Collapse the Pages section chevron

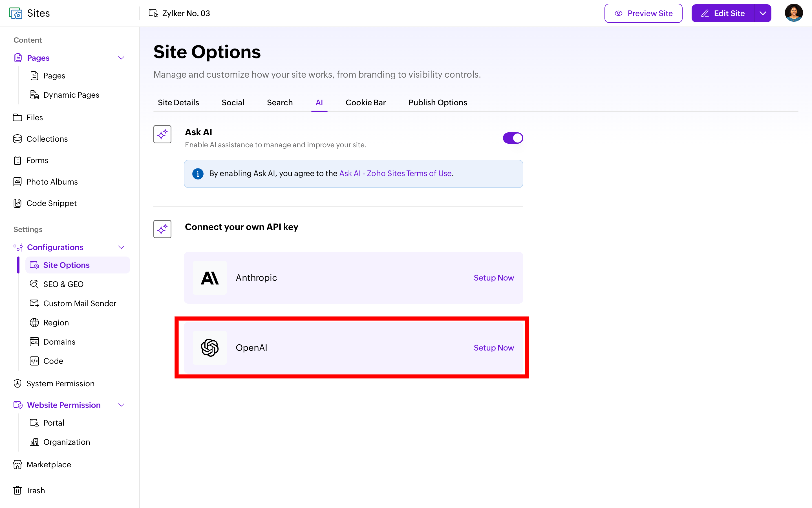tap(122, 58)
